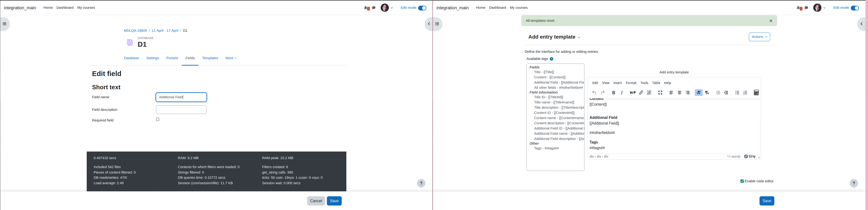Screen dimensions: 868x210
Task: Decrease indent in the editor
Action: tap(718, 92)
